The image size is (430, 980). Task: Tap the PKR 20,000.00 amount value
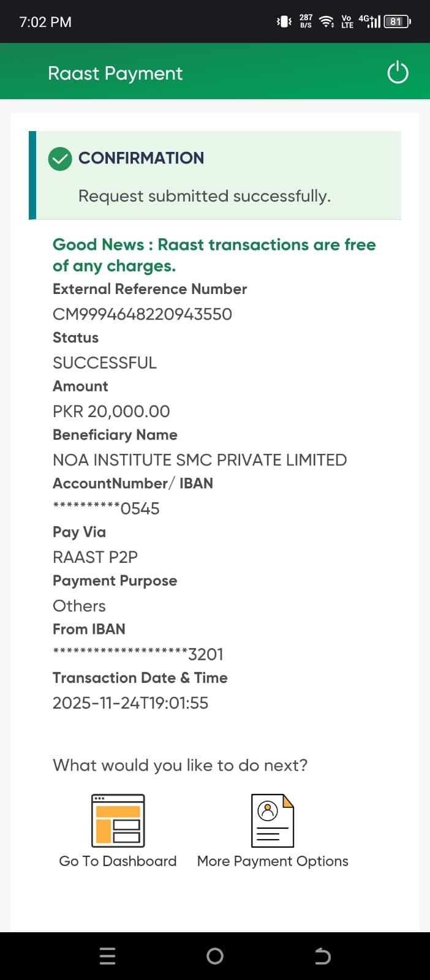click(x=111, y=412)
